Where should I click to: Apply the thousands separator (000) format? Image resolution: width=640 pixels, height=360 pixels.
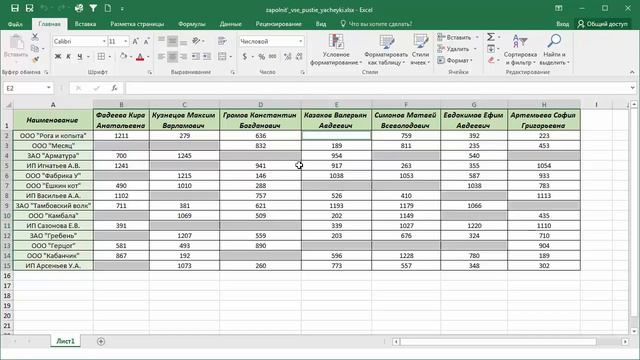click(x=273, y=56)
